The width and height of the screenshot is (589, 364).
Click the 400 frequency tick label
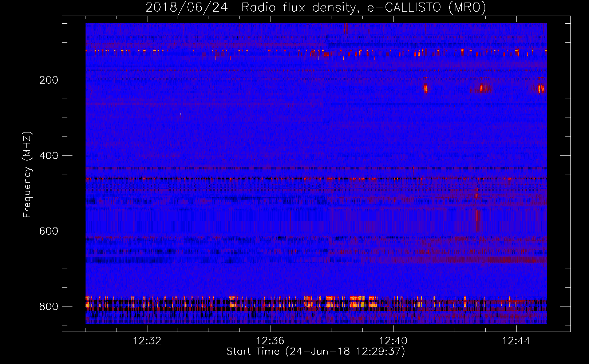(49, 156)
